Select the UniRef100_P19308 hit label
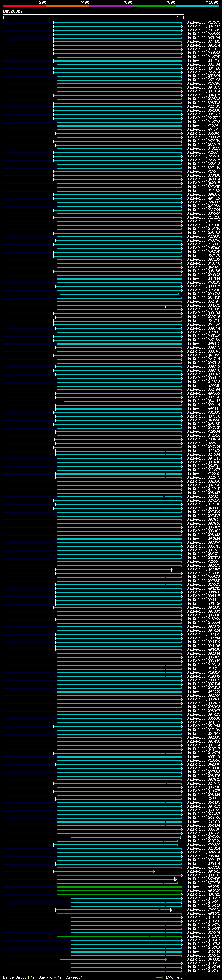 (x=203, y=768)
